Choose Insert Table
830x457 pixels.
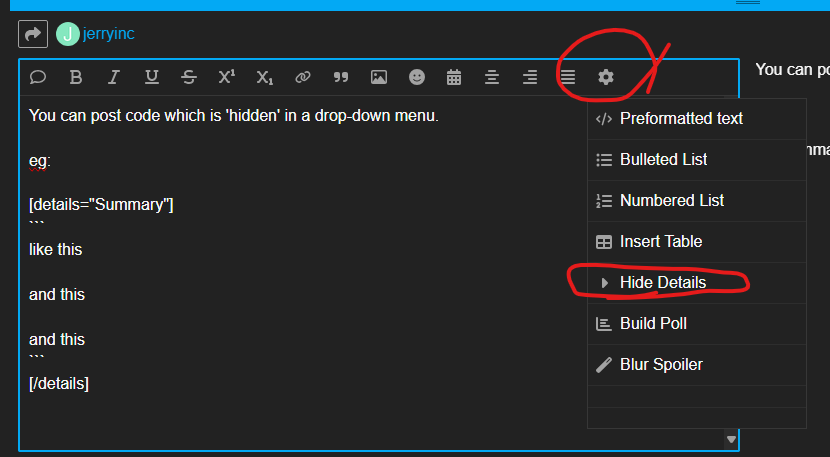pos(697,242)
